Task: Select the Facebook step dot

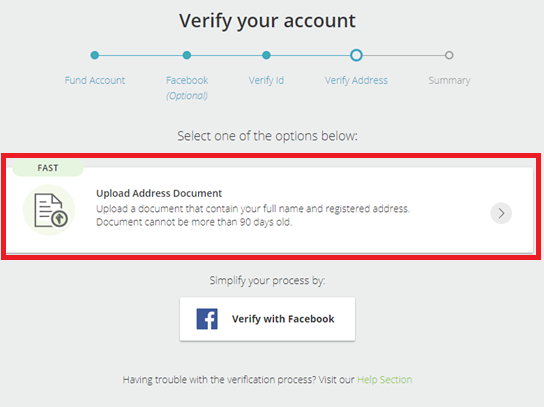Action: point(187,55)
